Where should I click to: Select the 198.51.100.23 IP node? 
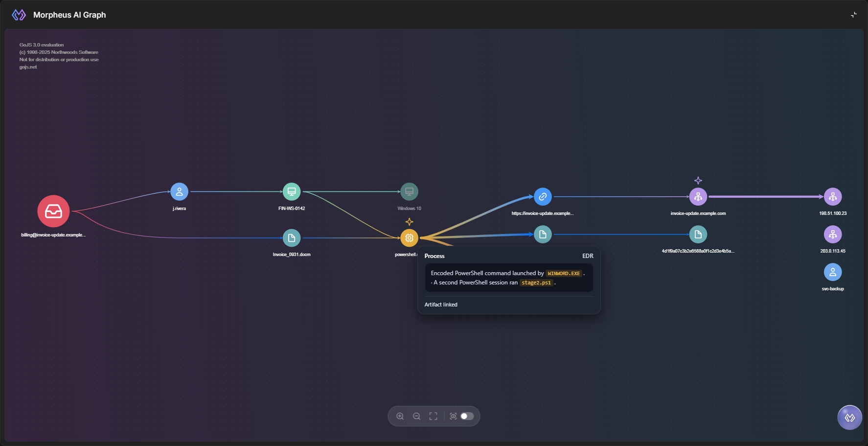833,197
